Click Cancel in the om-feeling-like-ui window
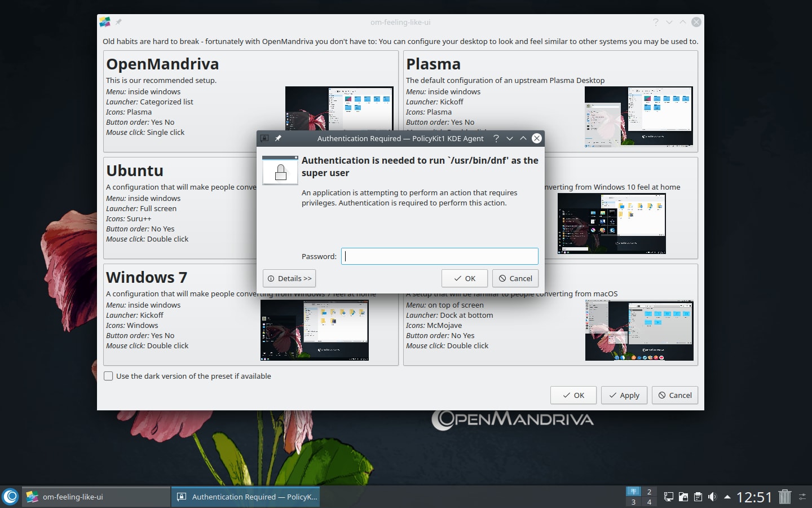The width and height of the screenshot is (812, 508). (x=675, y=395)
